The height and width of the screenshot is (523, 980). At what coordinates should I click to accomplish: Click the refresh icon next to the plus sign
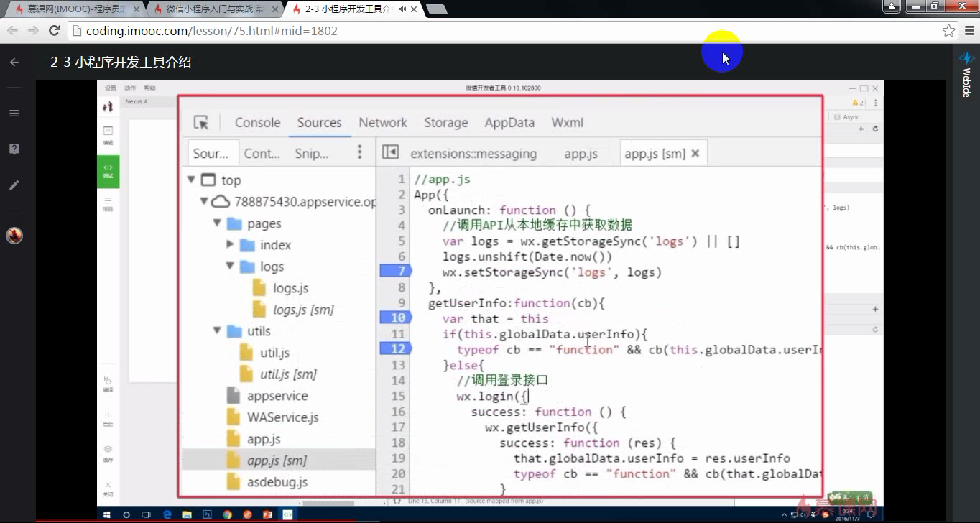tap(875, 129)
